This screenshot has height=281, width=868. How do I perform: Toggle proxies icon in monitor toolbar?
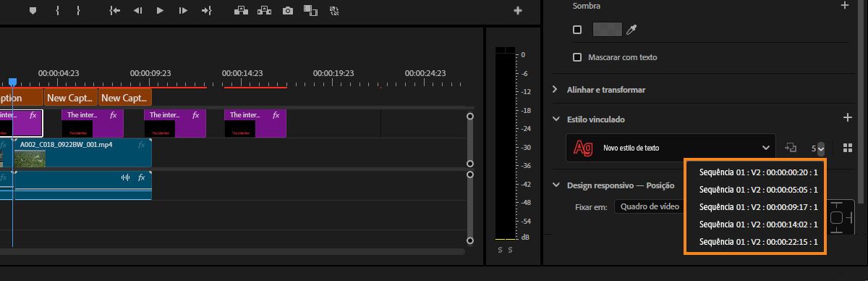pyautogui.click(x=333, y=11)
